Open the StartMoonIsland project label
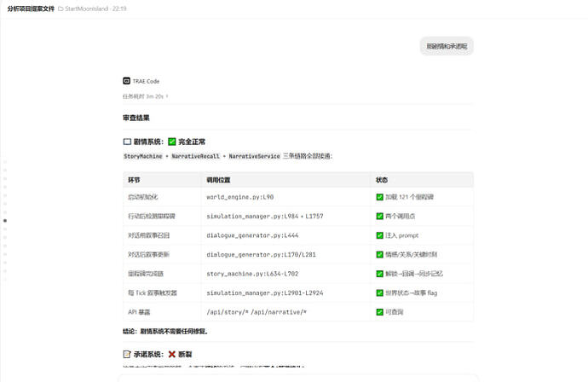This screenshot has width=588, height=382. tap(87, 9)
